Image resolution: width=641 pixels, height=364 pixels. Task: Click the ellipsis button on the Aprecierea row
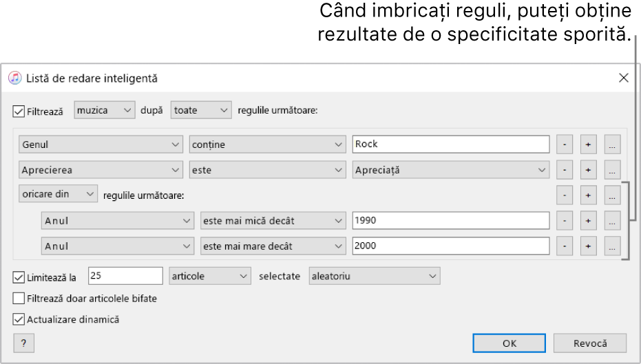coord(613,170)
